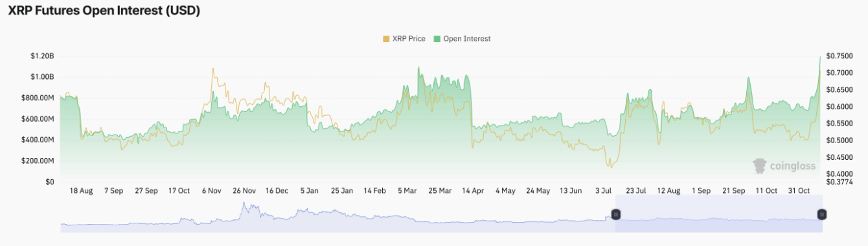Click the selected range in the navigator
868x246 pixels.
pyautogui.click(x=719, y=216)
